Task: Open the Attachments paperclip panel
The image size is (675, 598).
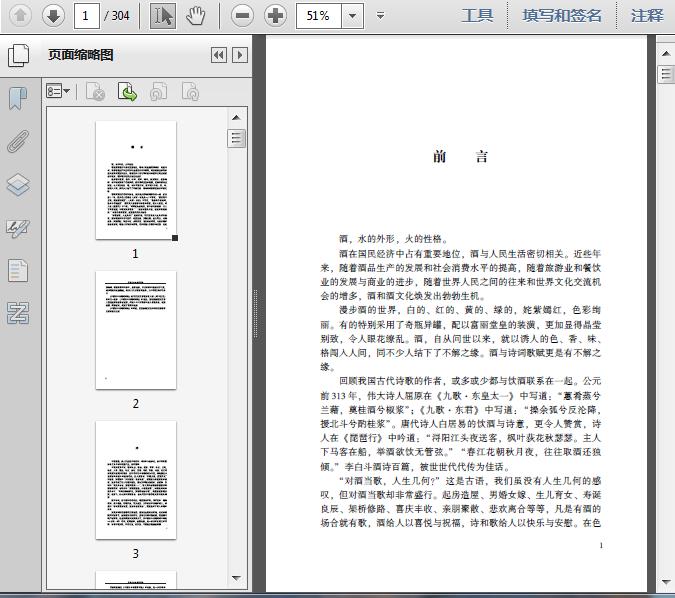Action: pos(17,141)
